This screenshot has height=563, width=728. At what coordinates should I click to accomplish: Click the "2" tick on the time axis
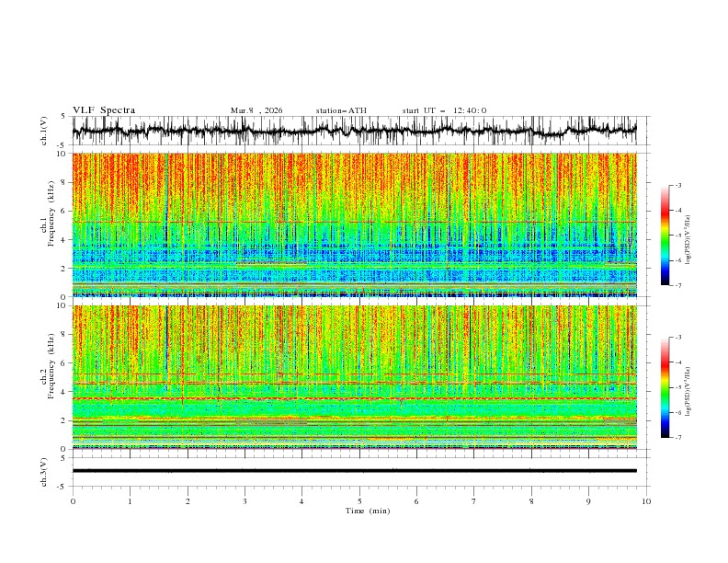[188, 501]
